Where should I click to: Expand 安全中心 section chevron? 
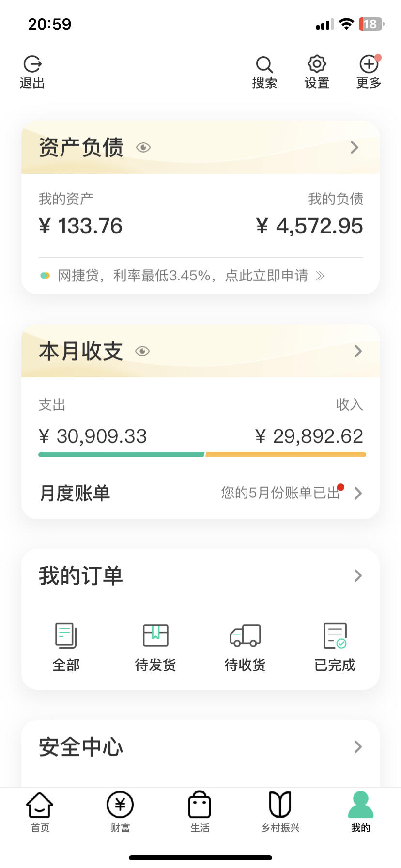point(358,746)
